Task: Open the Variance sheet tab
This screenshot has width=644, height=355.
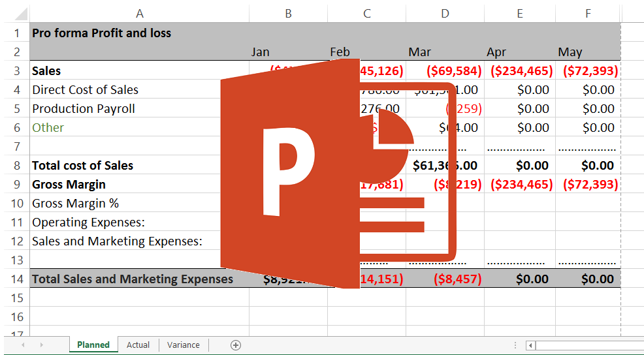Action: (x=183, y=345)
